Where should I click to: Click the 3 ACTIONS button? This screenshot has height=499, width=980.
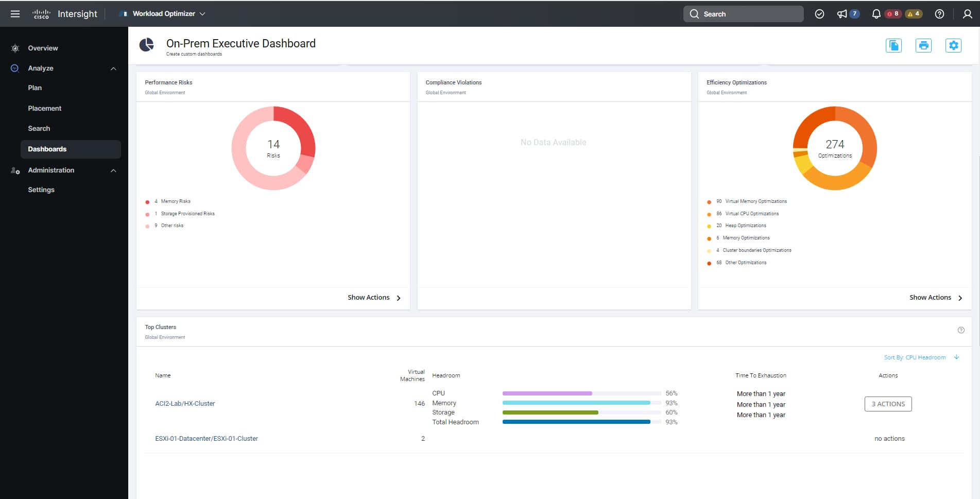point(888,404)
